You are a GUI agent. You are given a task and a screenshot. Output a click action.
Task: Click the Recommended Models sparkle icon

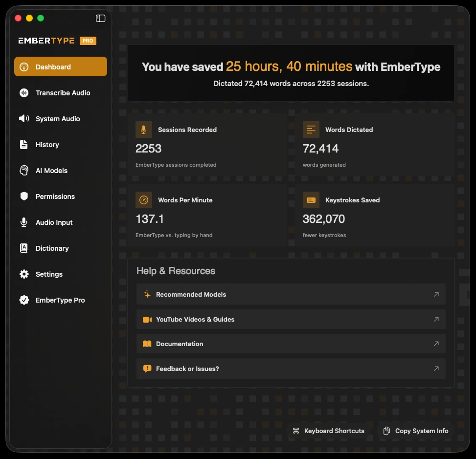coord(147,294)
